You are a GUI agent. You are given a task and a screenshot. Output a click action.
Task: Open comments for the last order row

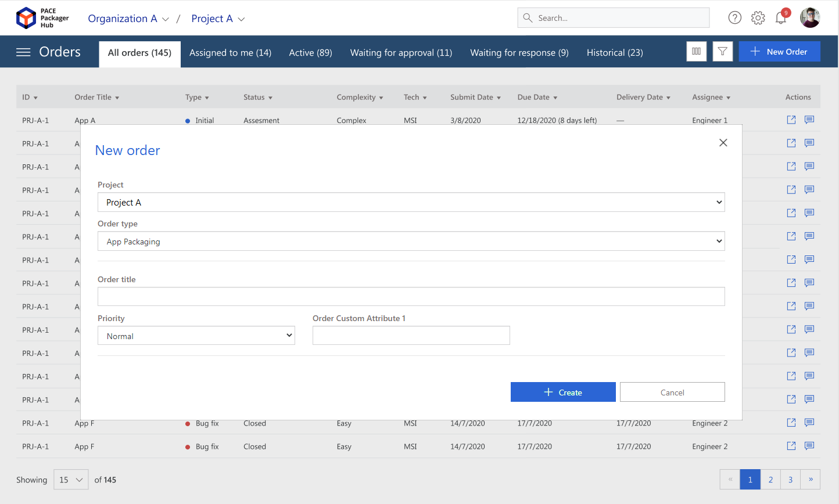809,446
